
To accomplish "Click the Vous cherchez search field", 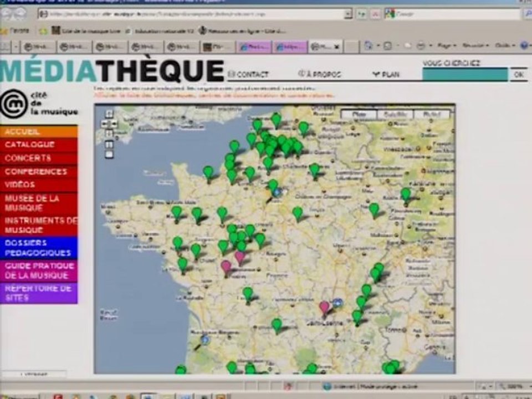I will click(x=465, y=74).
